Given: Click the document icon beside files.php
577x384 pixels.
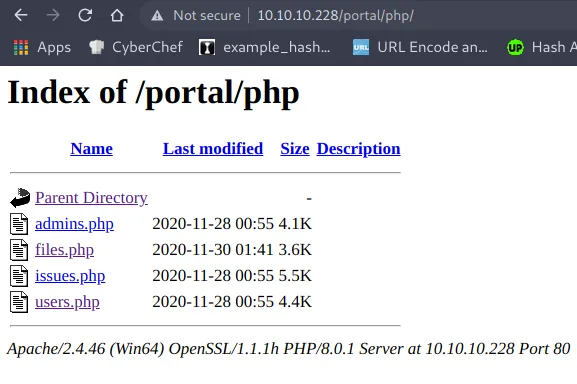Looking at the screenshot, I should [19, 250].
